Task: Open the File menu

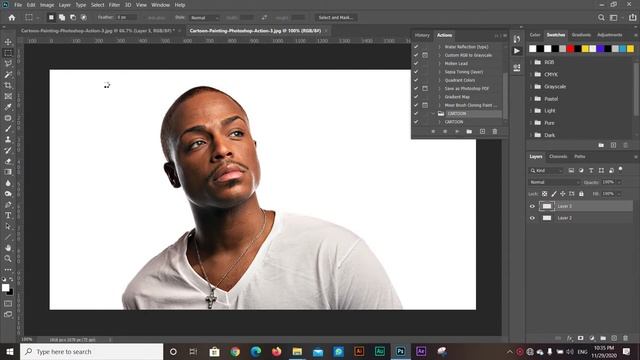Action: [18, 5]
